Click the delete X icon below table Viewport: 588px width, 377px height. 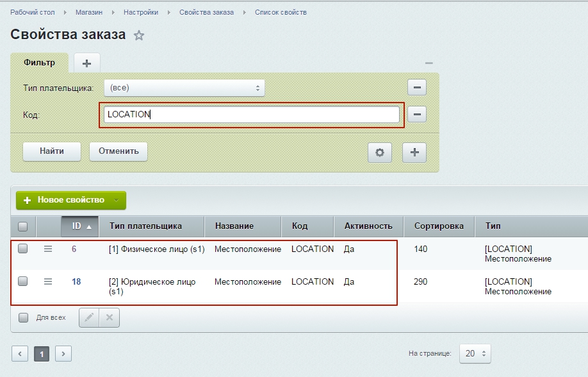coord(109,317)
